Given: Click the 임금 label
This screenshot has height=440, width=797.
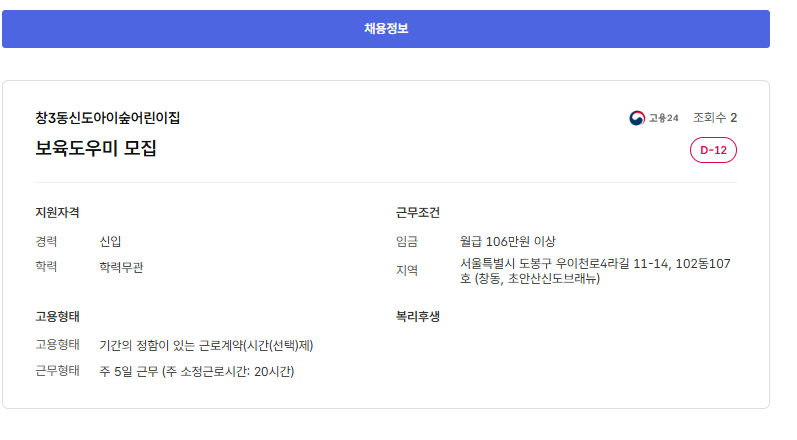Looking at the screenshot, I should click(x=407, y=241).
